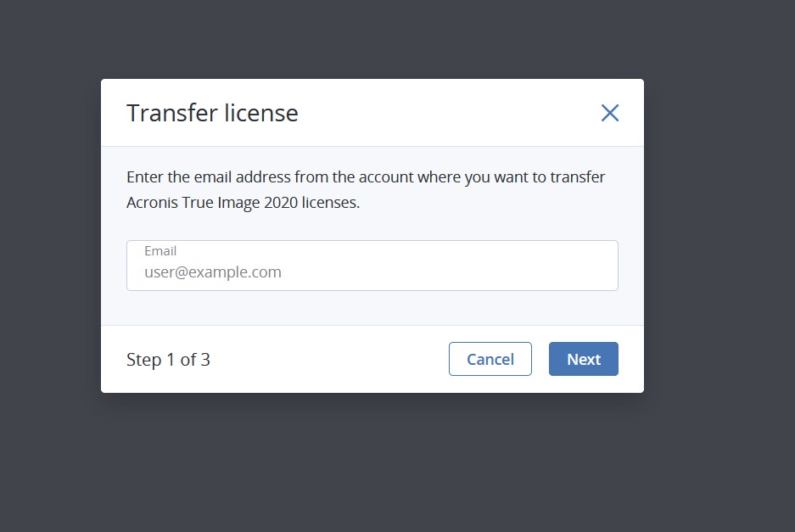Click the Cancel button
Screen dimensions: 795x532
point(490,359)
